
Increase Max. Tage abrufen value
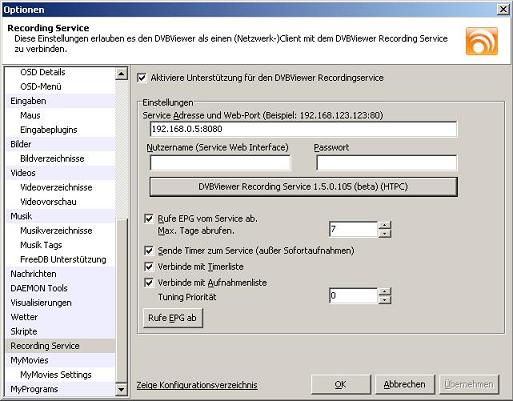point(385,225)
